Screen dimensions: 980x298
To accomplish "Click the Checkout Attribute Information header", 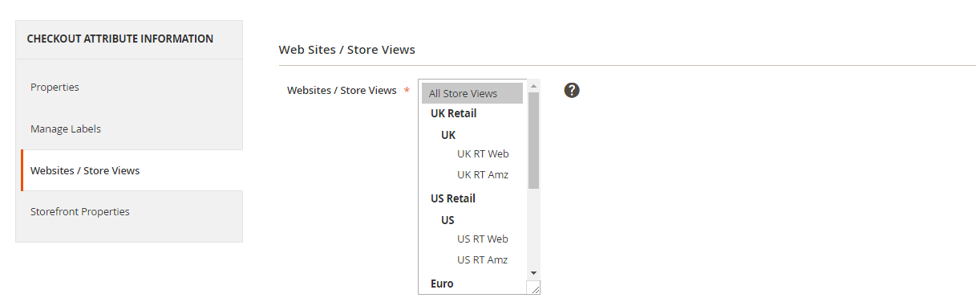I will 120,39.
